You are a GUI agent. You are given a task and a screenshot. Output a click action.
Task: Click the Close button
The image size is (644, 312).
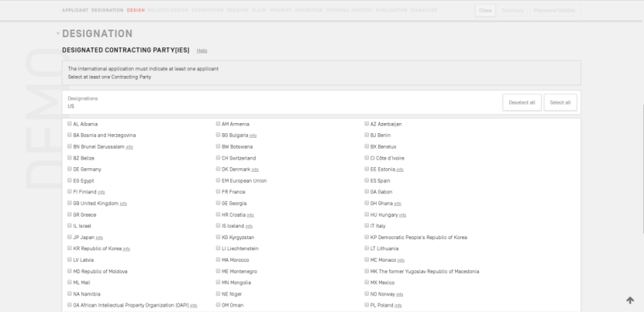[x=486, y=11]
